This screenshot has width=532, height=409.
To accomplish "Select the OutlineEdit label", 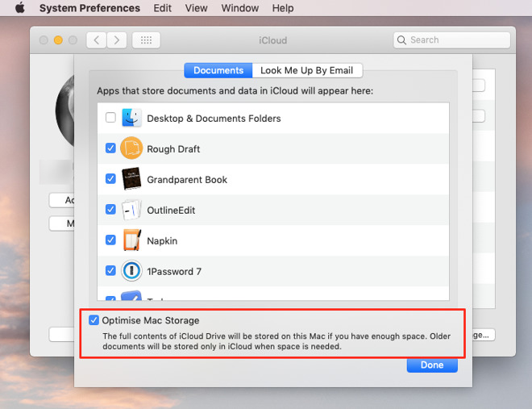I will tap(171, 211).
